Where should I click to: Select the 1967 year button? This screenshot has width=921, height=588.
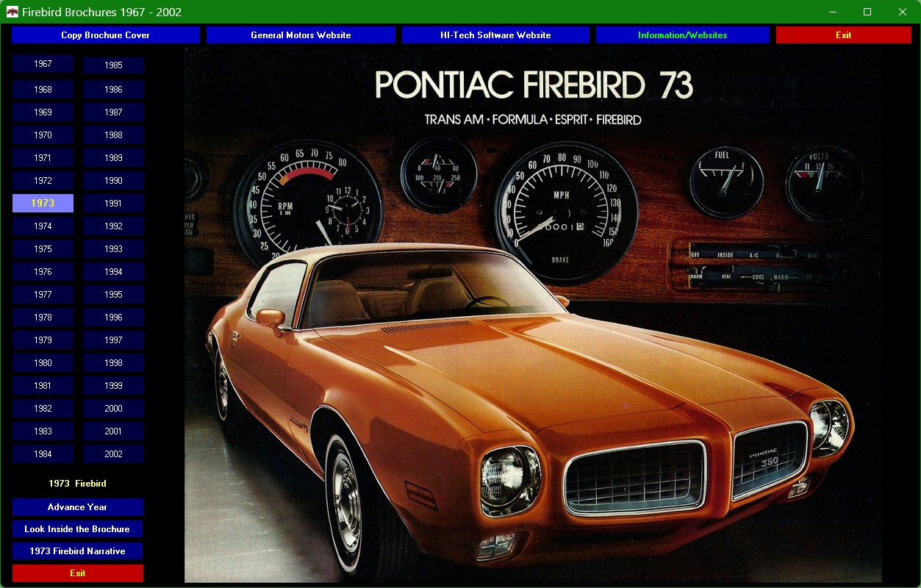pos(43,64)
